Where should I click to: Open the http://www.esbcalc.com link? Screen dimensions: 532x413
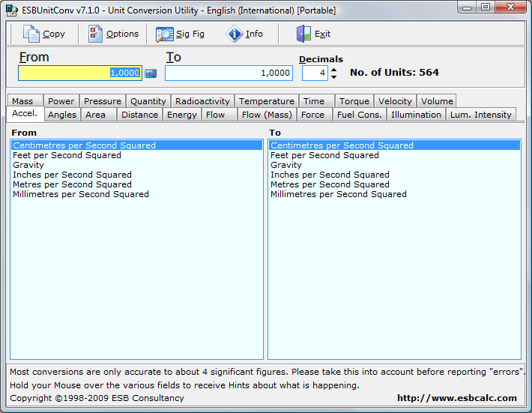(456, 398)
